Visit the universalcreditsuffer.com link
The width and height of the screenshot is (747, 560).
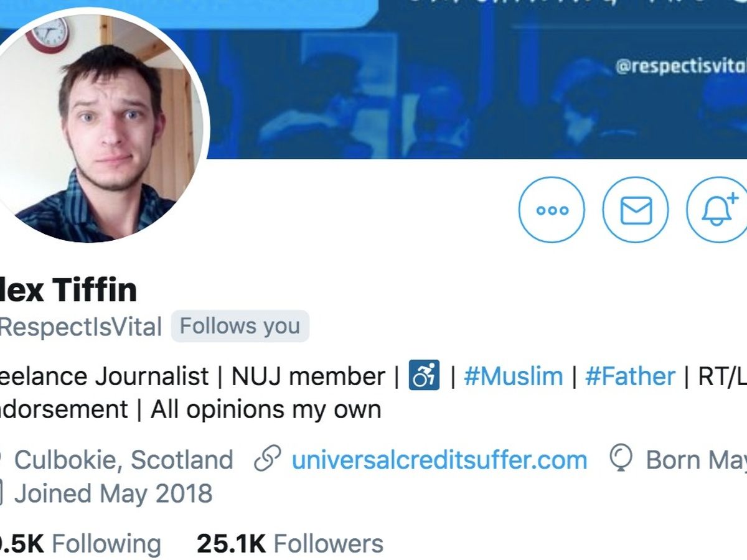(x=439, y=460)
